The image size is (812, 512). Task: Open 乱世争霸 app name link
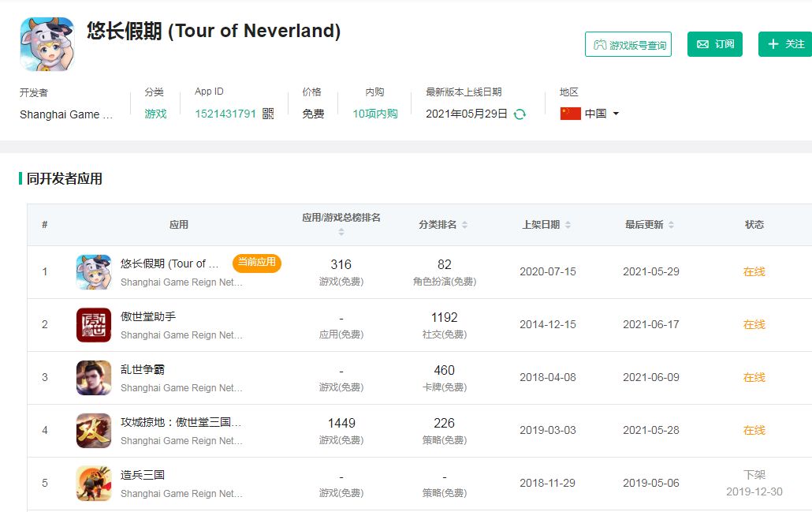(143, 369)
